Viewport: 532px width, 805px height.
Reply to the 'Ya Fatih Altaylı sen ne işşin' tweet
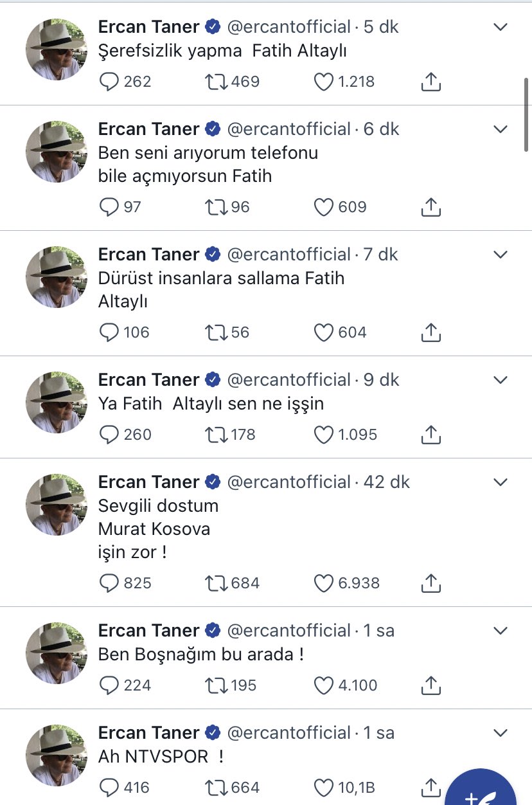click(x=111, y=435)
